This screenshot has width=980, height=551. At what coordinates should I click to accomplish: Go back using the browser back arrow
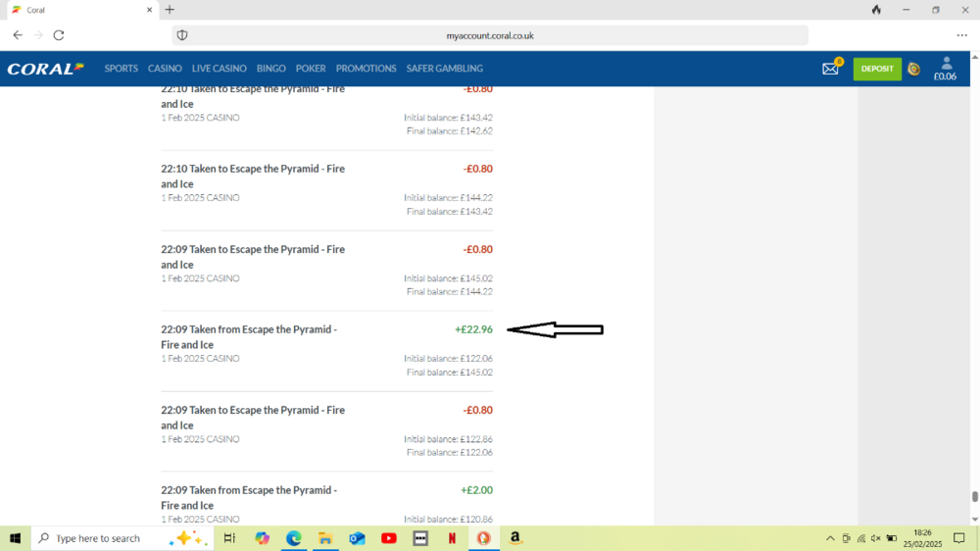(18, 35)
